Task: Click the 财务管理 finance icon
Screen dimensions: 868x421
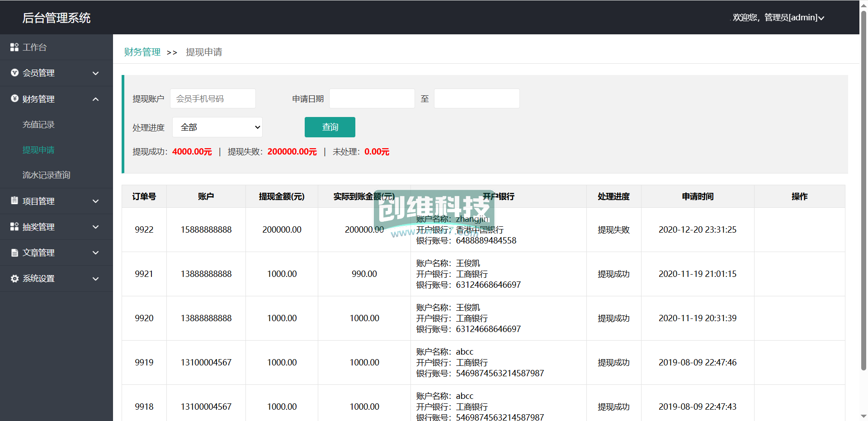Action: [14, 98]
